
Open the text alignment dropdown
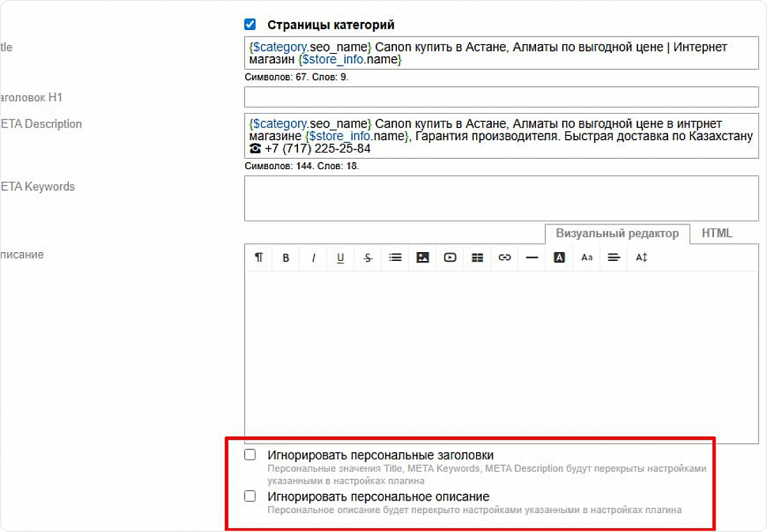point(614,258)
